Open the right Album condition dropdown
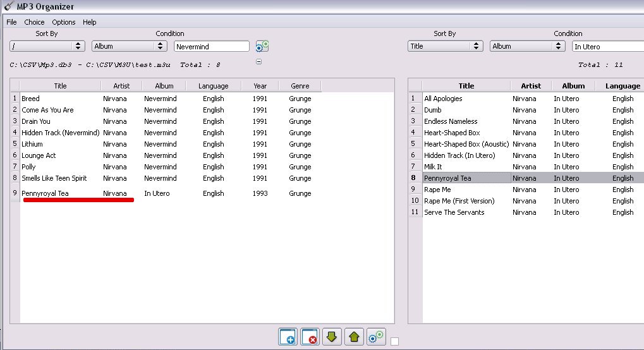The image size is (644, 350). 527,46
